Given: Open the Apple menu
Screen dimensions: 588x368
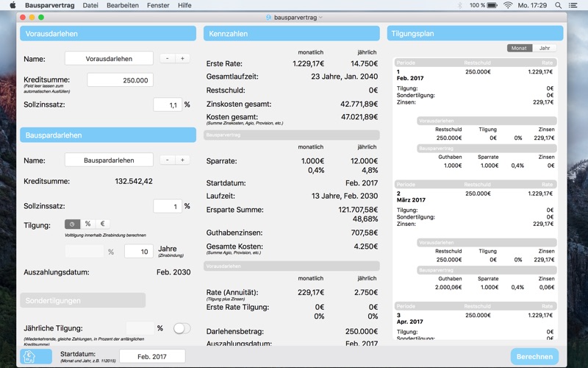Looking at the screenshot, I should [12, 5].
